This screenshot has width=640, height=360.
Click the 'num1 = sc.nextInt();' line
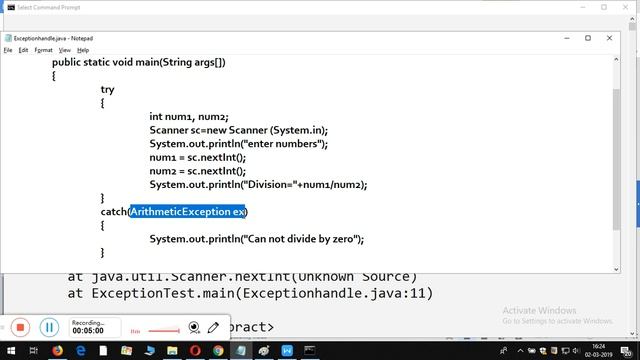pos(198,158)
